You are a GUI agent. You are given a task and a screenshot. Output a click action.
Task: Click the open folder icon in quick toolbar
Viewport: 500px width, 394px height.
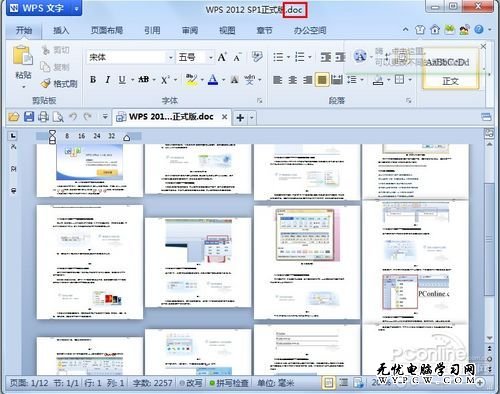coord(14,117)
